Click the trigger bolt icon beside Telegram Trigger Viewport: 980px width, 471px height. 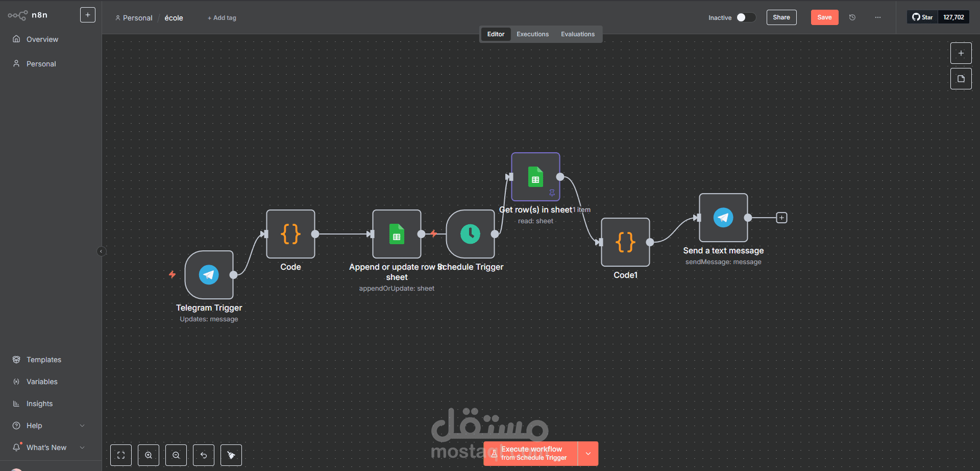pos(173,274)
